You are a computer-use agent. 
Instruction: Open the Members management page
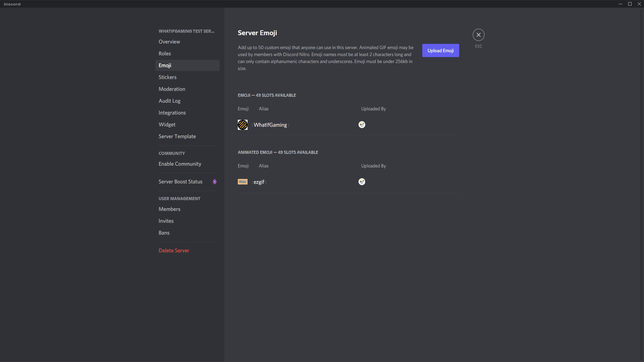(x=187, y=209)
